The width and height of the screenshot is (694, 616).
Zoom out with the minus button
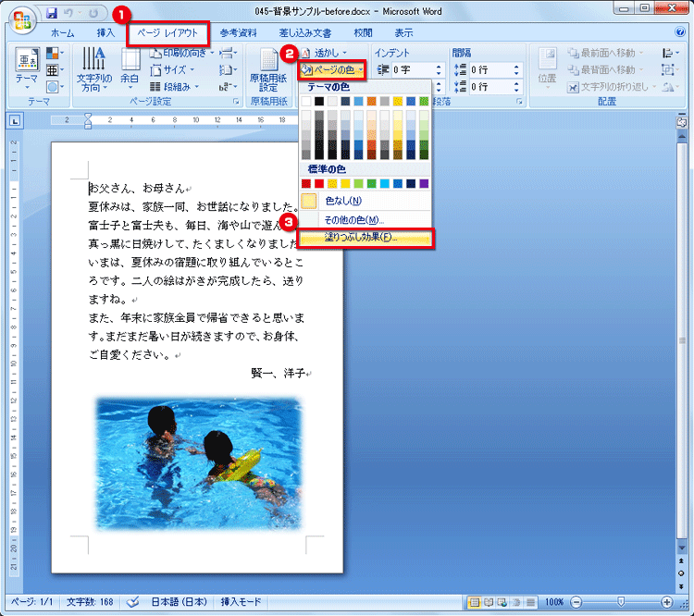pos(576,602)
